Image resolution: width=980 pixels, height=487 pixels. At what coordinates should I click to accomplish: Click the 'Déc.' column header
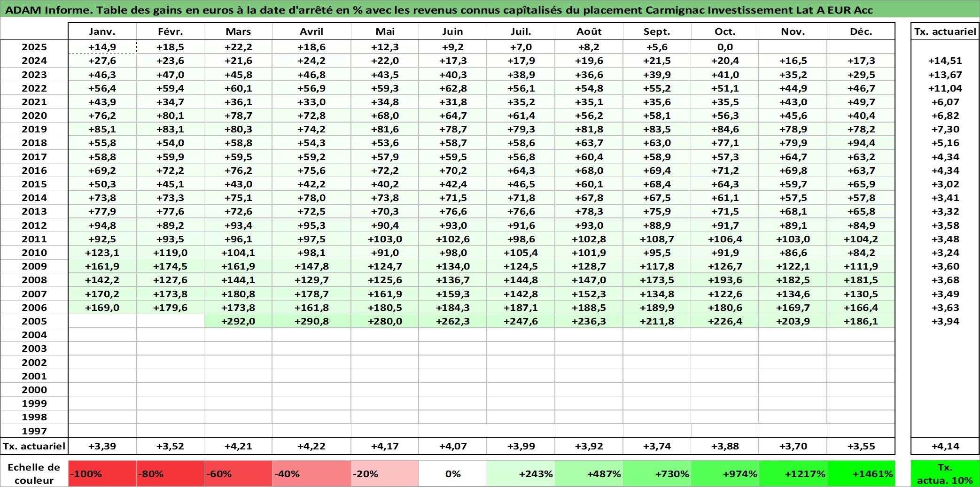tap(861, 31)
